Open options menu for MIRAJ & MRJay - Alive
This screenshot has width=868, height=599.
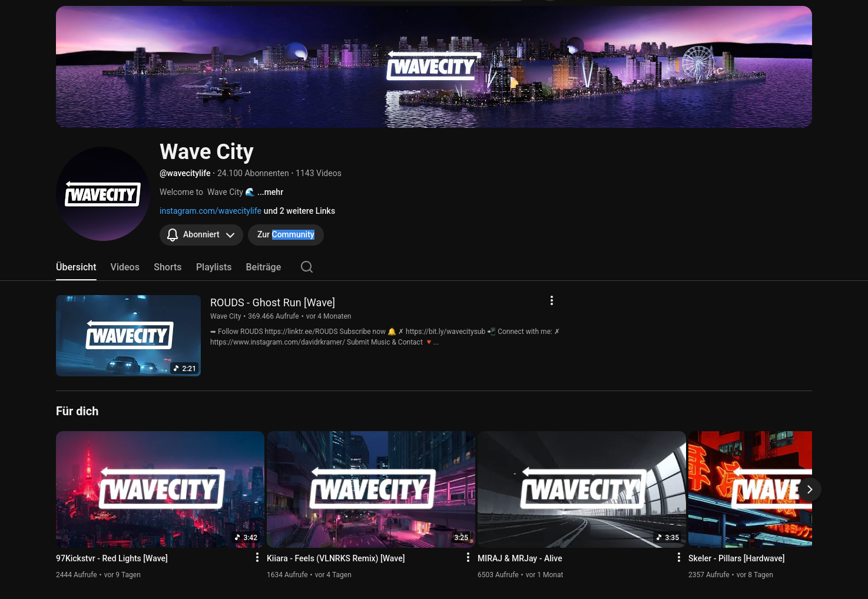coord(679,557)
